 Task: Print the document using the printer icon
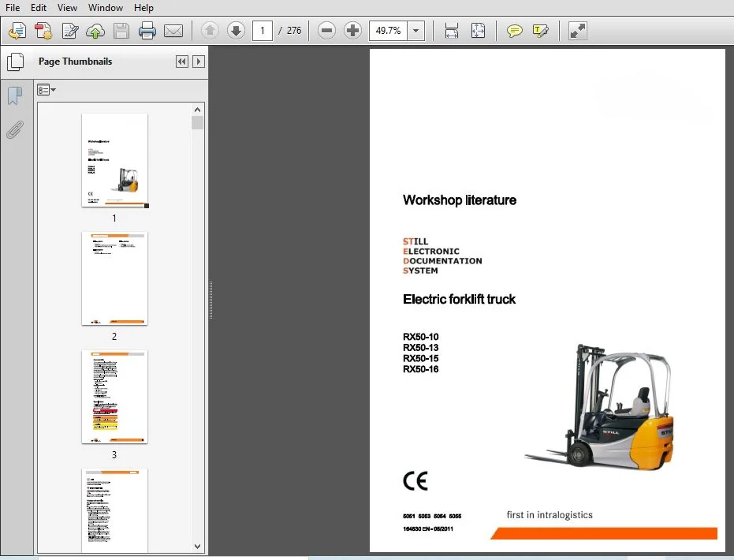147,31
